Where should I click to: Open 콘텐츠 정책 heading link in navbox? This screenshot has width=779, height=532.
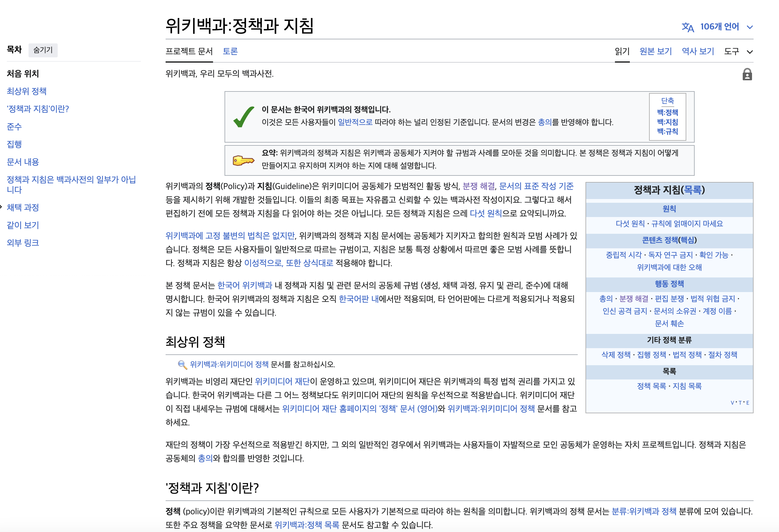pyautogui.click(x=660, y=240)
